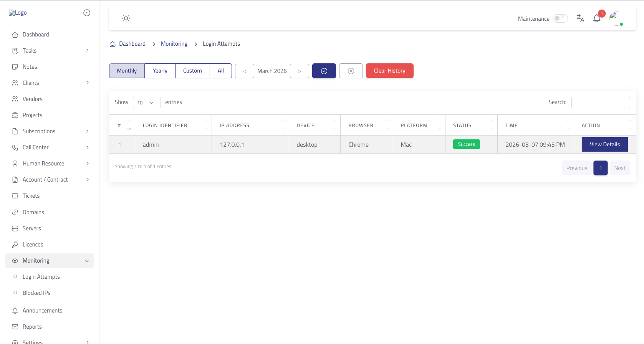View Details for the admin login

pyautogui.click(x=605, y=144)
